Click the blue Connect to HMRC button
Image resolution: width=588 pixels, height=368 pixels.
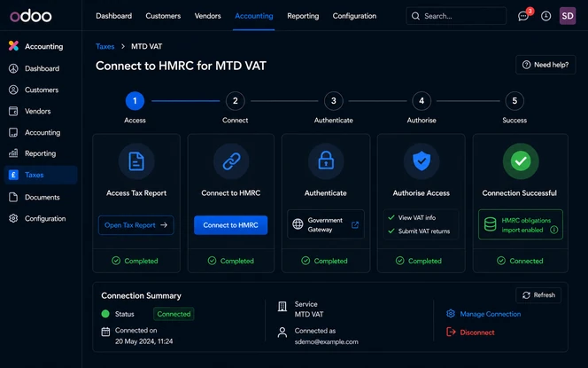tap(230, 225)
